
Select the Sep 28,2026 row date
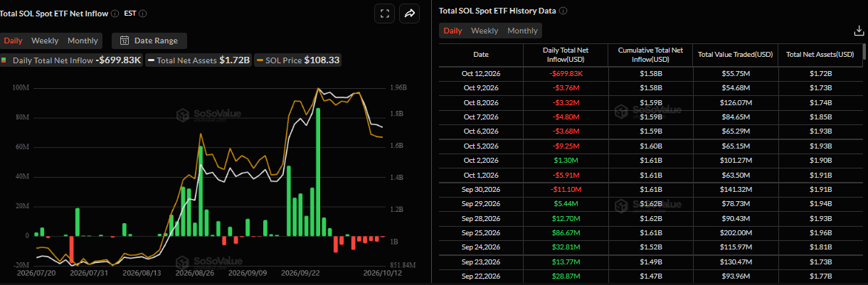tap(481, 217)
